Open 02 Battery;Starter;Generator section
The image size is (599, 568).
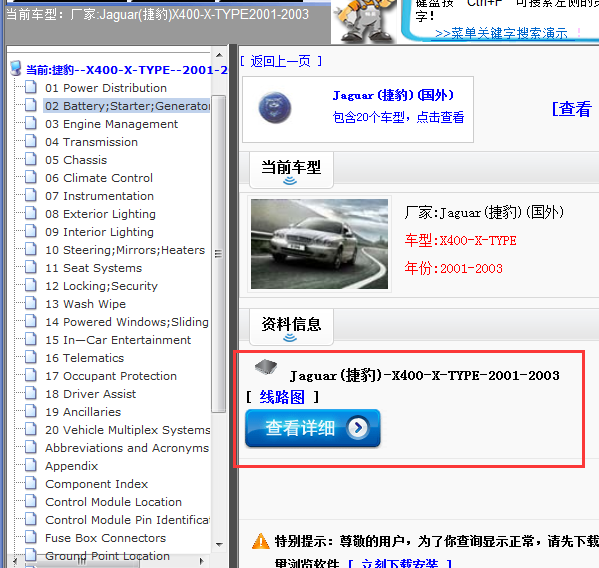pos(127,105)
